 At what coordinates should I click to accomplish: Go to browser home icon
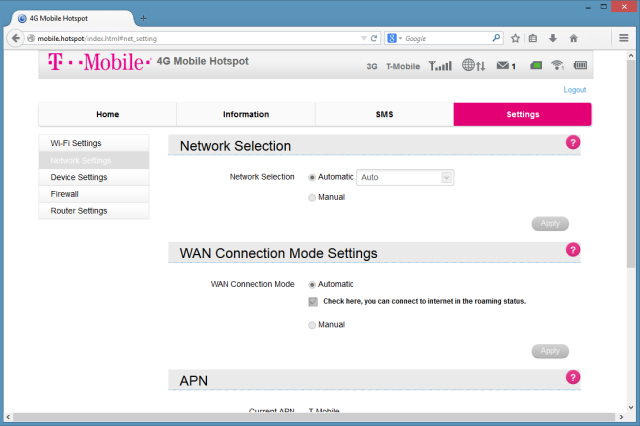[x=573, y=38]
